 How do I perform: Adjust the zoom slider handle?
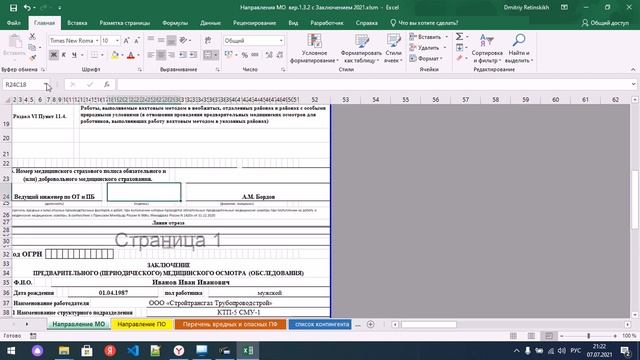[588, 336]
